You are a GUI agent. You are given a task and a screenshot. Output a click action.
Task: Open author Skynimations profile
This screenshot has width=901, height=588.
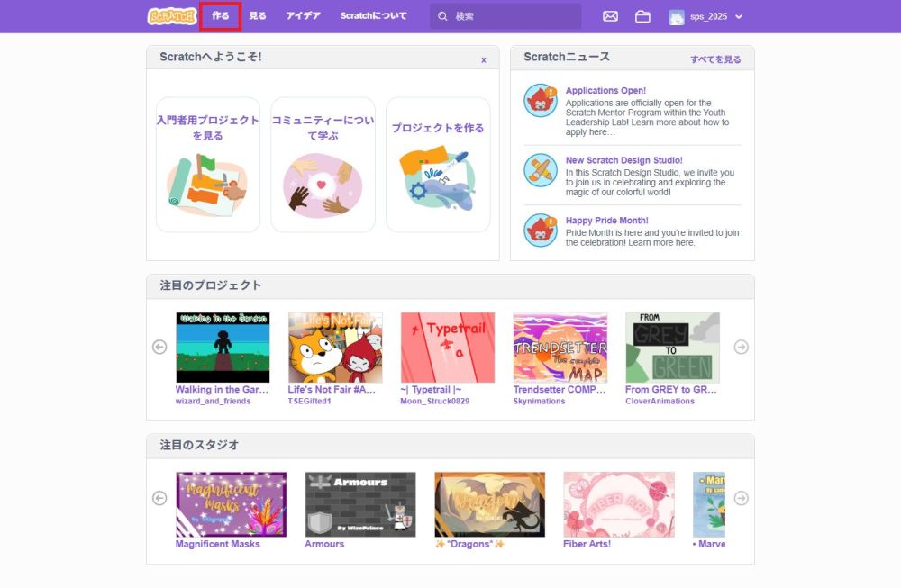[539, 402]
